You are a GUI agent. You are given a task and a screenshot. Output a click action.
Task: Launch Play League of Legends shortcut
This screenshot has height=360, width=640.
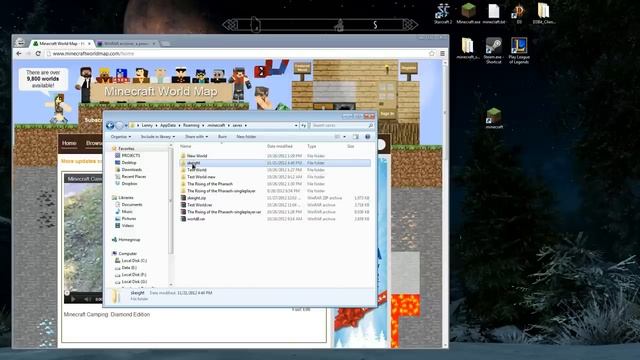[x=519, y=51]
